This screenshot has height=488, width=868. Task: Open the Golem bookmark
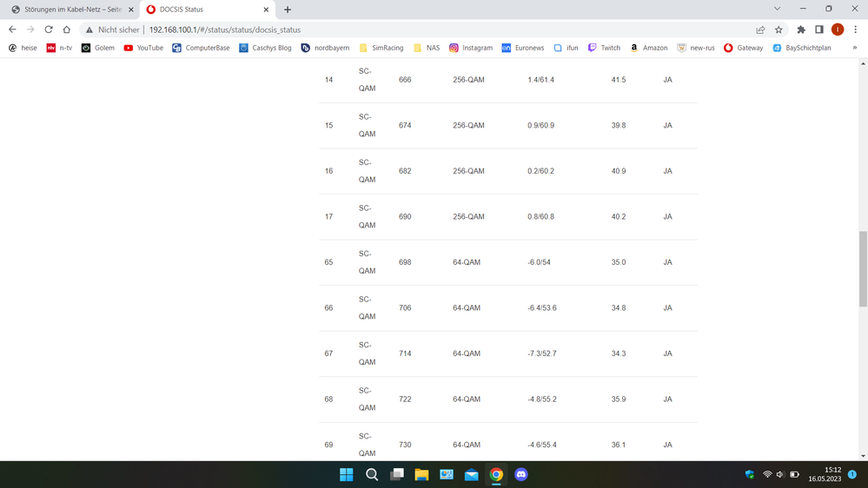point(98,48)
